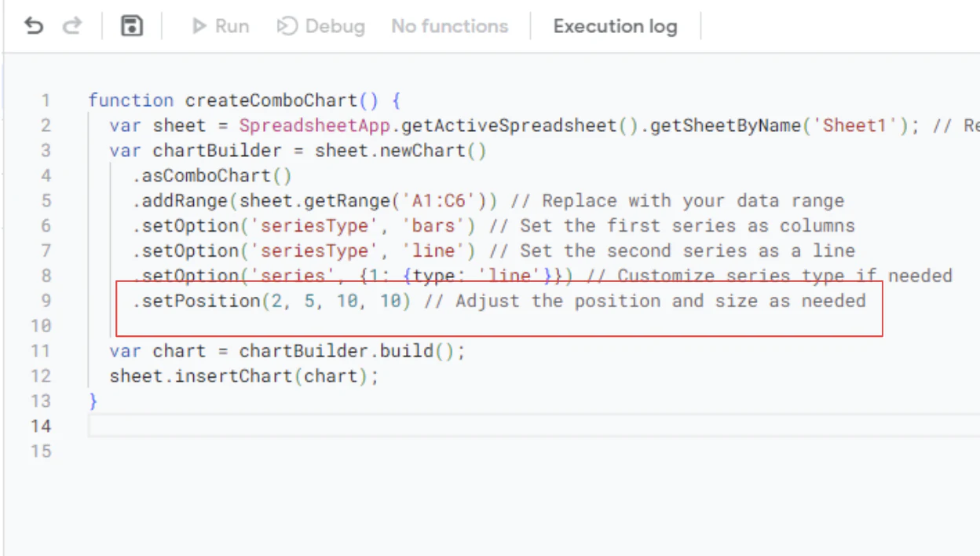This screenshot has width=980, height=556.
Task: Click sheet.newChart() on line 3
Action: 400,151
